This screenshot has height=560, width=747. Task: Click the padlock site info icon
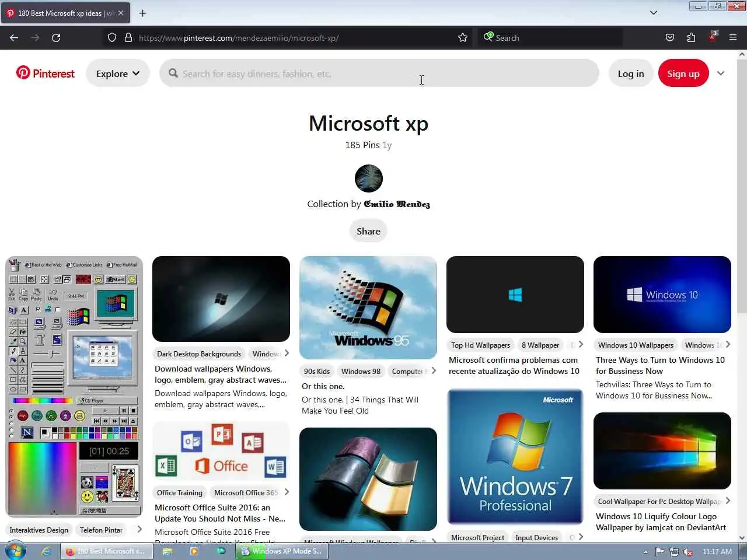pyautogui.click(x=128, y=38)
